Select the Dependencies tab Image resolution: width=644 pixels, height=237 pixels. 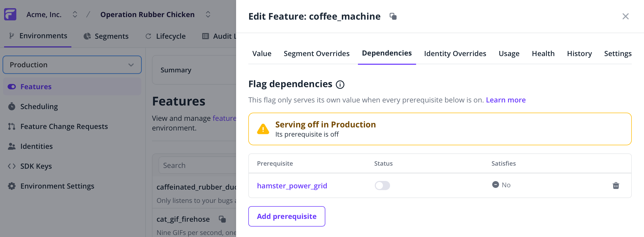coord(387,53)
